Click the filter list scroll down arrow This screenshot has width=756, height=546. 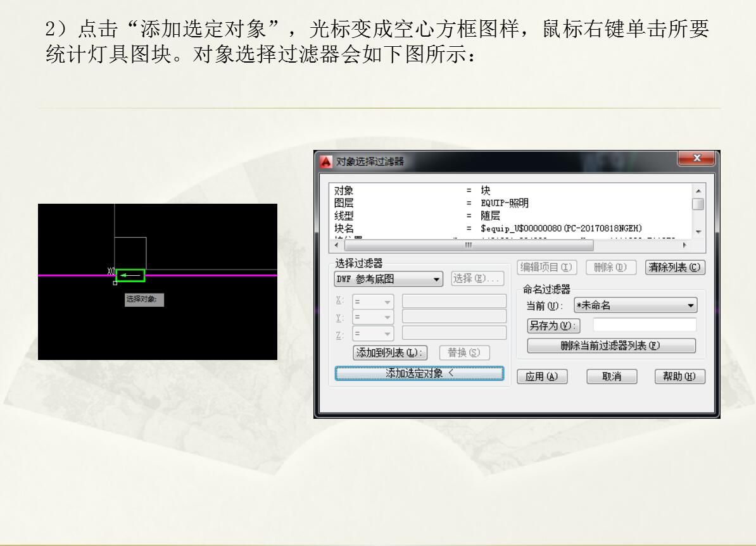pyautogui.click(x=698, y=232)
